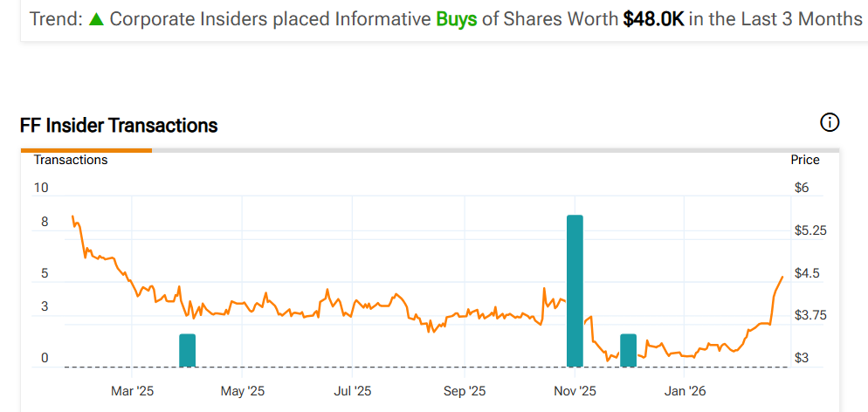Click the green 'Buys' text in trend
868x412 pixels.
[457, 18]
